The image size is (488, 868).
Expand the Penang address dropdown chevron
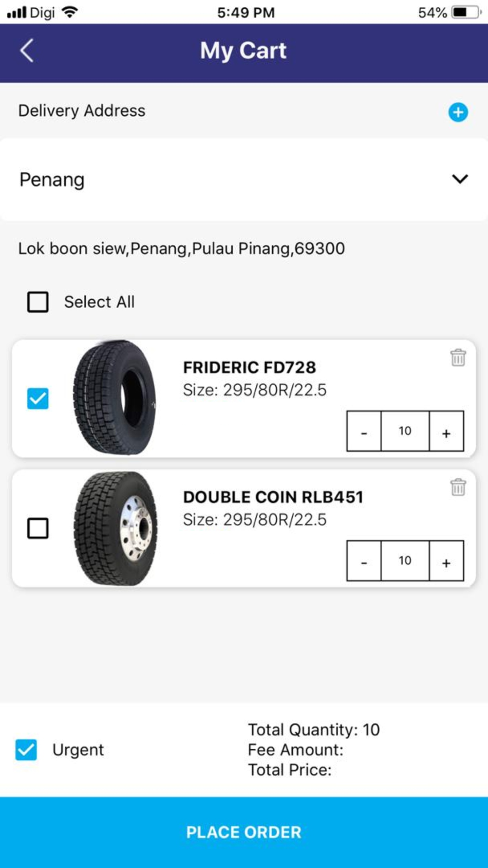click(460, 179)
